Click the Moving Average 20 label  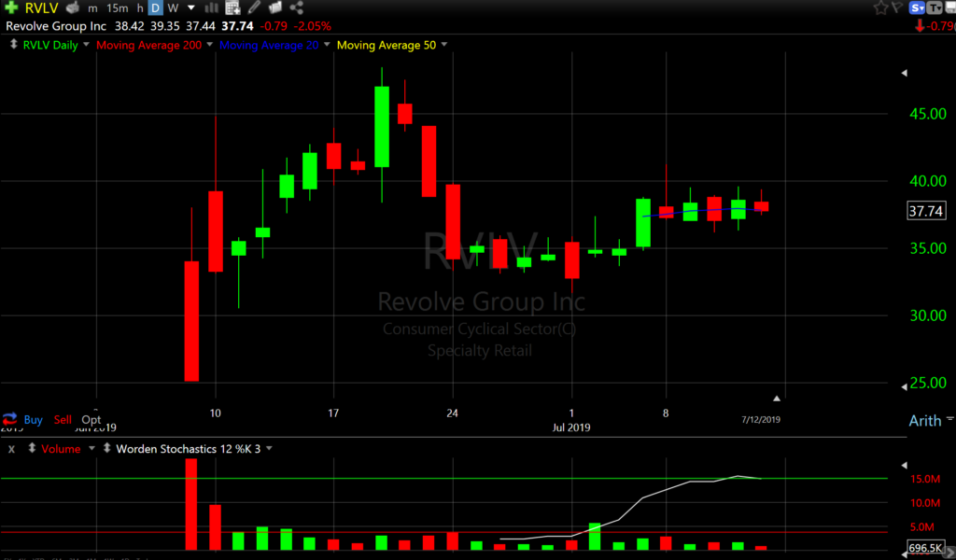click(269, 45)
